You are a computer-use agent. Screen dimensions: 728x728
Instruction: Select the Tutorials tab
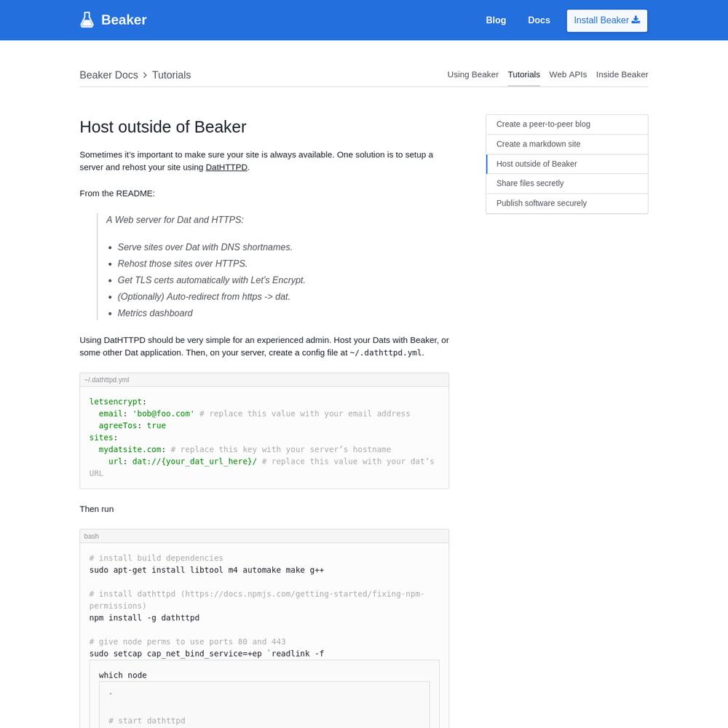tap(523, 74)
